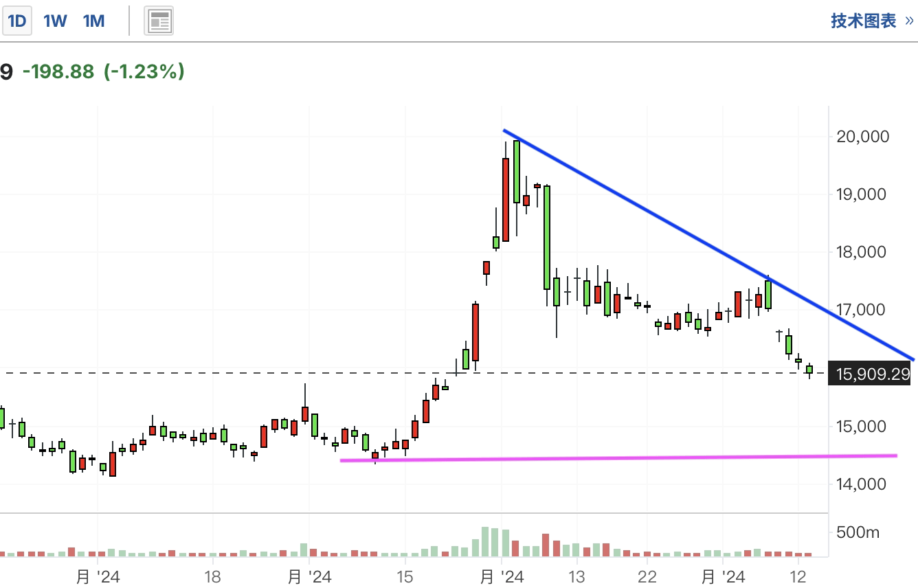Click the date label 13

click(576, 576)
